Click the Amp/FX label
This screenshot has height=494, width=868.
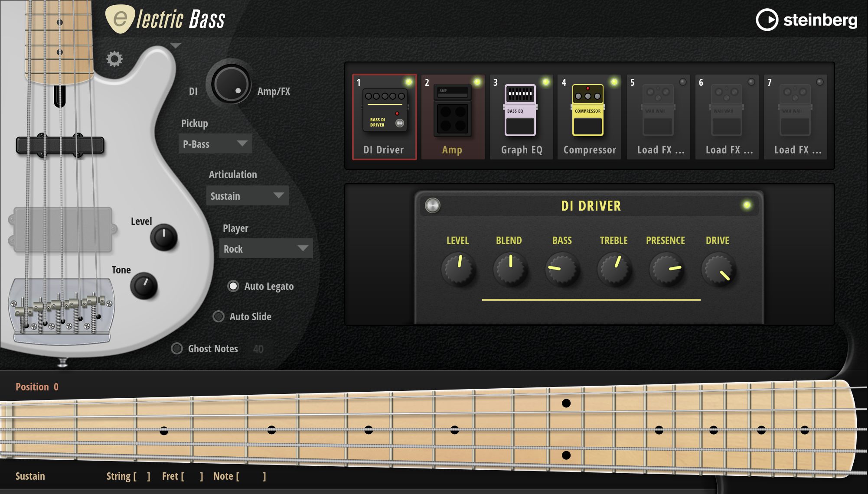(274, 91)
